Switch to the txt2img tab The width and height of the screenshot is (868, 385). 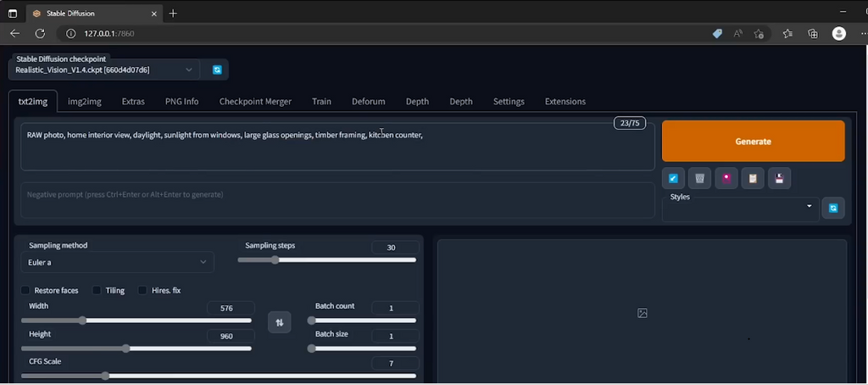pos(33,102)
